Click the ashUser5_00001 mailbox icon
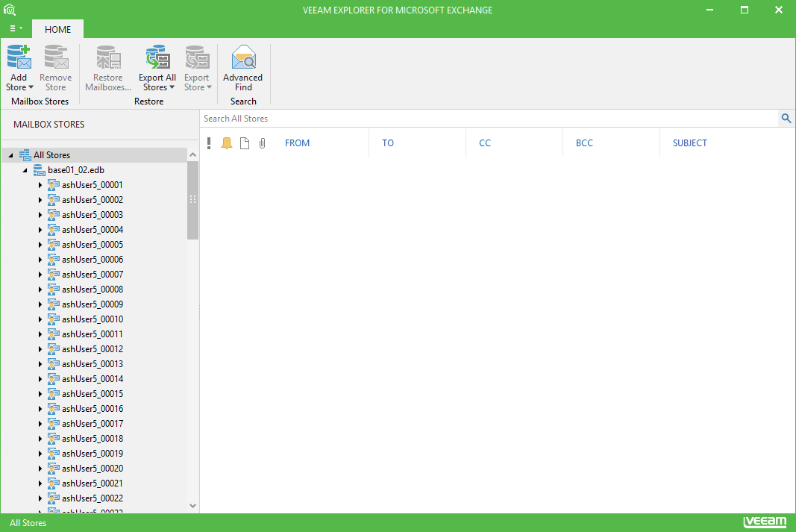 pyautogui.click(x=53, y=185)
